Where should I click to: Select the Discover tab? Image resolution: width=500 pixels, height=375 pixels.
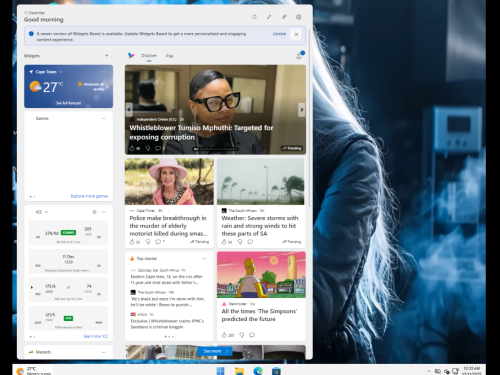(x=149, y=55)
